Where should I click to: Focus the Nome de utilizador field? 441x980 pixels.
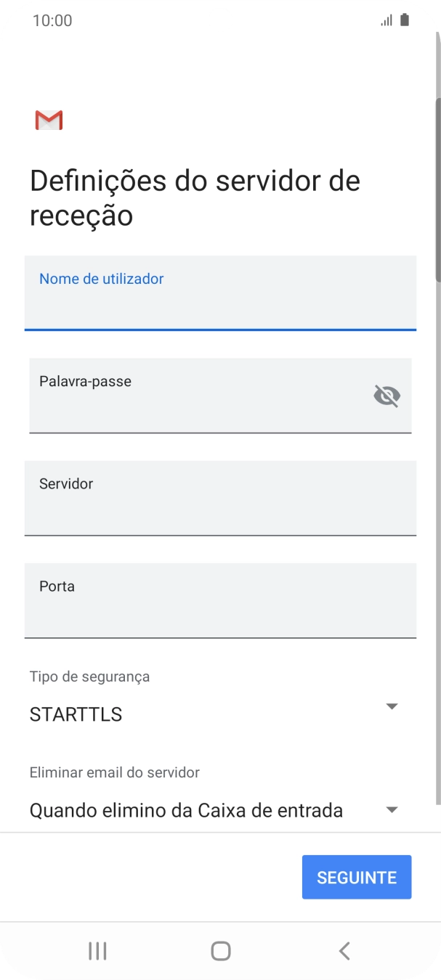click(220, 293)
